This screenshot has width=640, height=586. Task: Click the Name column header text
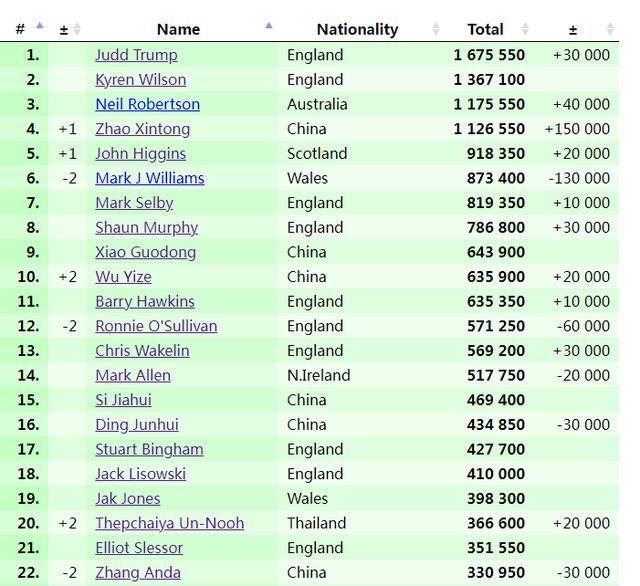point(178,29)
